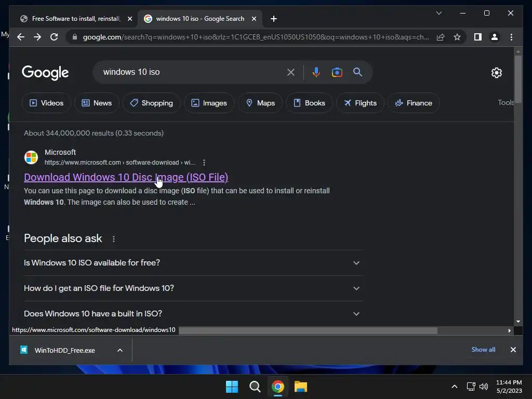532x399 pixels.
Task: Open Windows Start menu
Action: pos(232,387)
